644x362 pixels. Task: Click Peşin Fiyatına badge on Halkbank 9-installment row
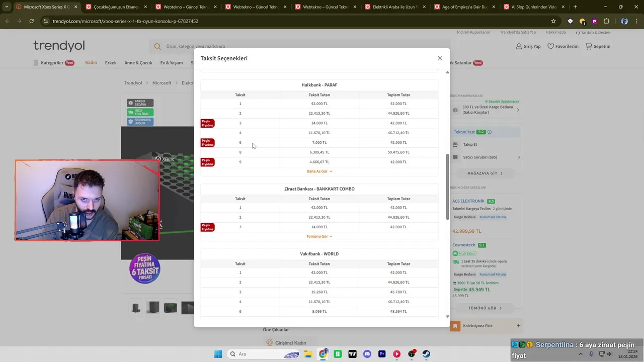click(x=208, y=162)
